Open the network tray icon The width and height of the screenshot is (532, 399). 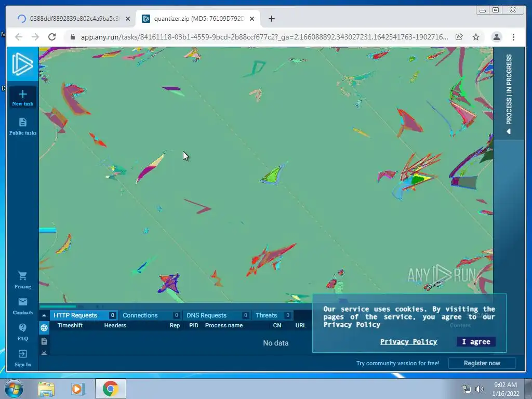(467, 389)
